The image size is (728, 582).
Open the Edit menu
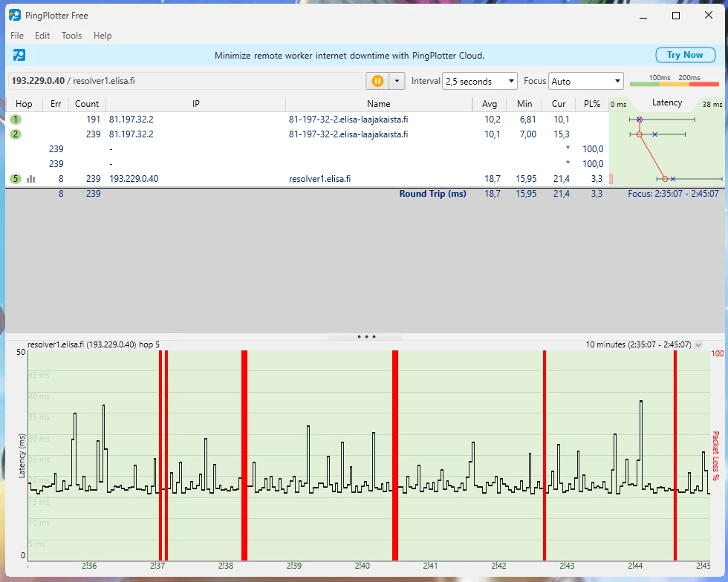click(x=42, y=36)
